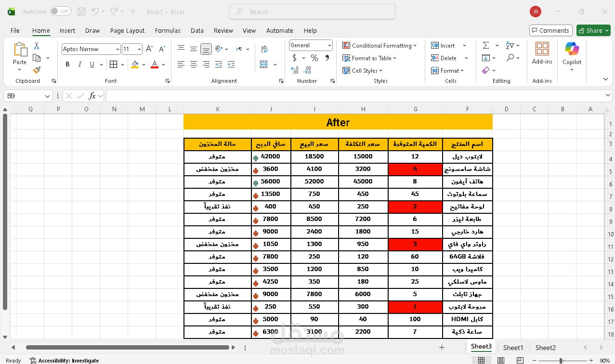Click the Increase Indent icon
This screenshot has width=615, height=364.
[x=231, y=65]
